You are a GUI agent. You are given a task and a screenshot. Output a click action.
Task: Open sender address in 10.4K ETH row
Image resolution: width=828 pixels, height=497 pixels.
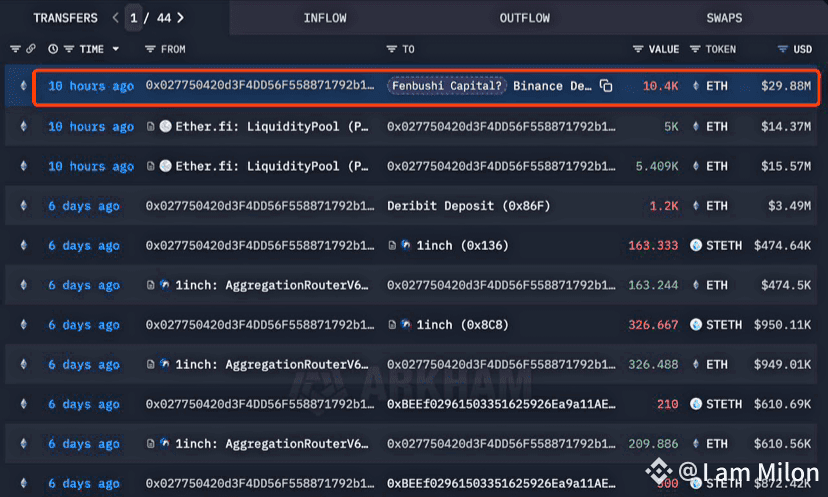click(x=260, y=86)
